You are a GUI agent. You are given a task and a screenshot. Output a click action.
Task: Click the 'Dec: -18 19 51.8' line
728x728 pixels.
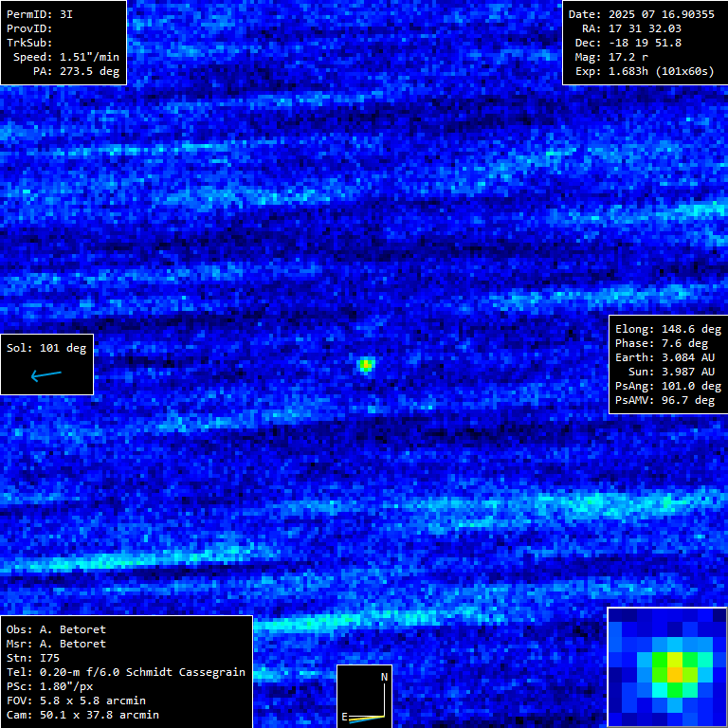click(628, 44)
